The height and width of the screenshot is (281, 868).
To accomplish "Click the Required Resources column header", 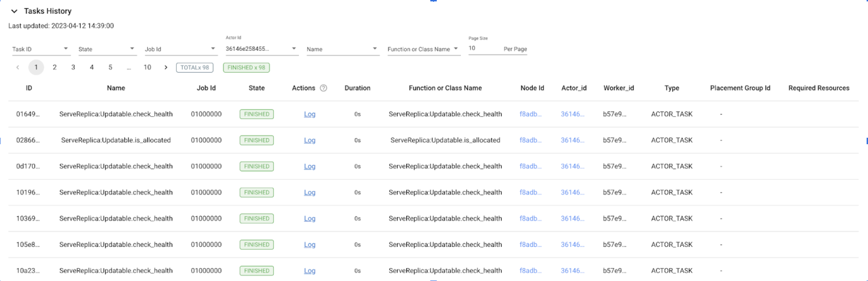I will coord(819,88).
